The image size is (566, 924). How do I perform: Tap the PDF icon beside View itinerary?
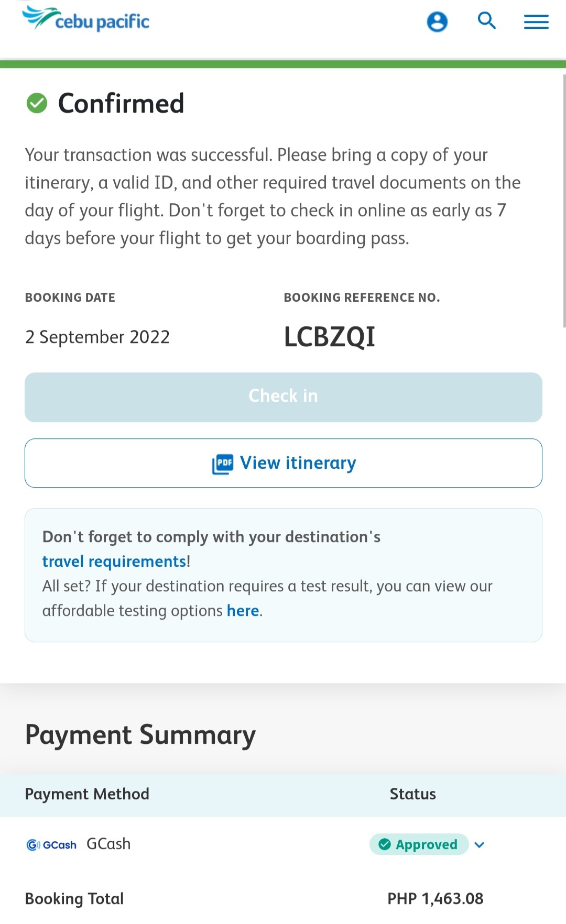(223, 464)
